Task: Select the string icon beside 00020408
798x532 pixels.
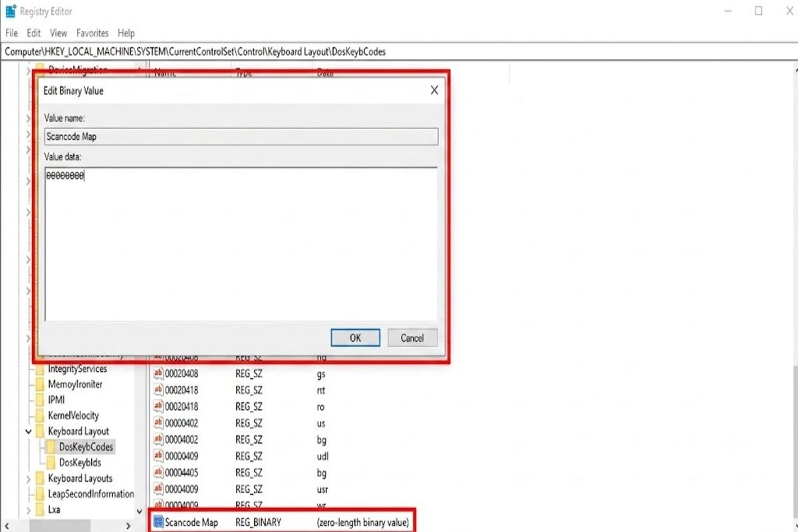Action: (x=158, y=374)
